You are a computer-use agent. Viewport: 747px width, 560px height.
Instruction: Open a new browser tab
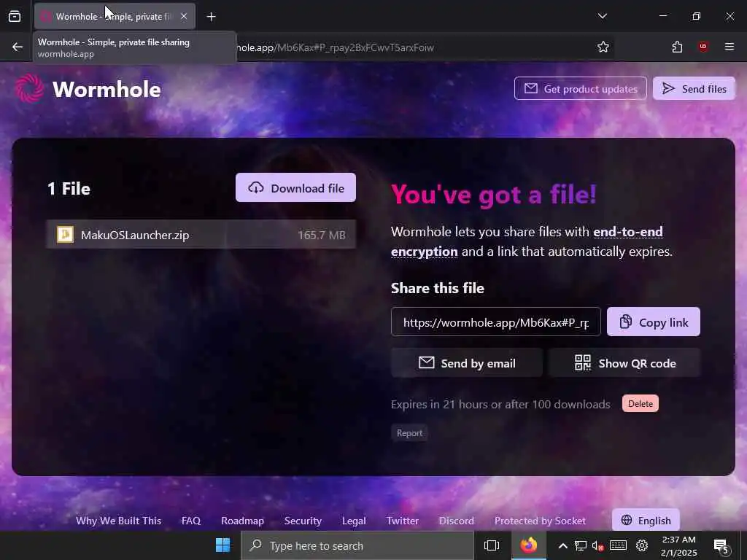click(x=211, y=17)
